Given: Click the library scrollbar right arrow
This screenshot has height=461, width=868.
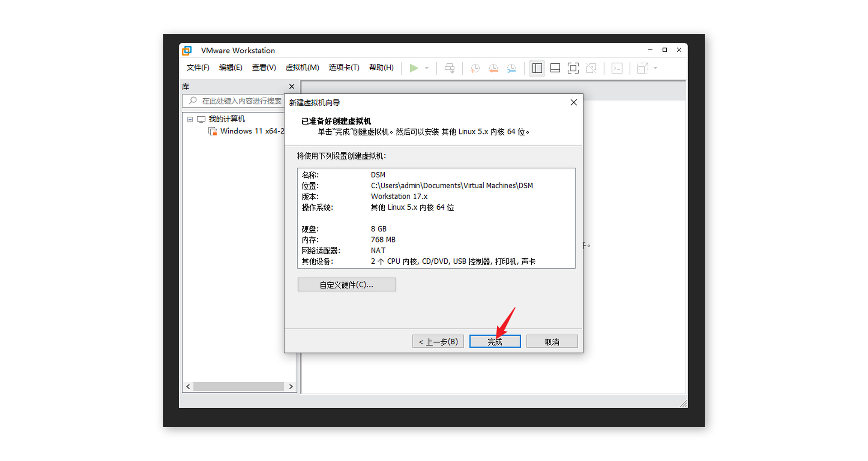Looking at the screenshot, I should tap(291, 386).
